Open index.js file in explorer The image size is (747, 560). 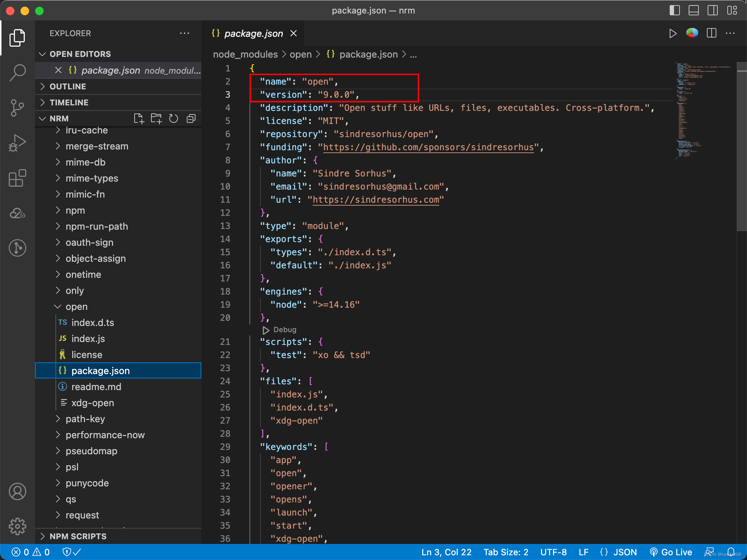(x=118, y=339)
